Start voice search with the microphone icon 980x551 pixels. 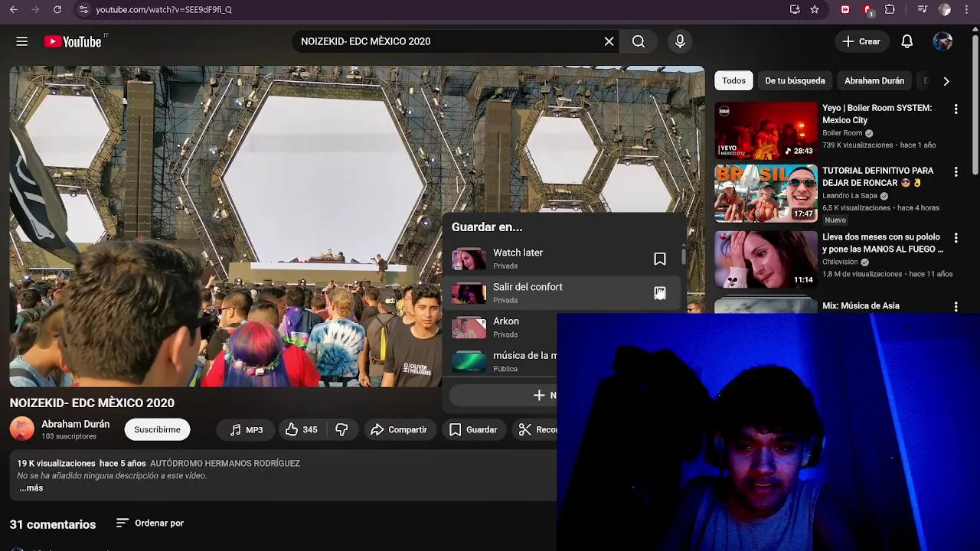pos(680,41)
